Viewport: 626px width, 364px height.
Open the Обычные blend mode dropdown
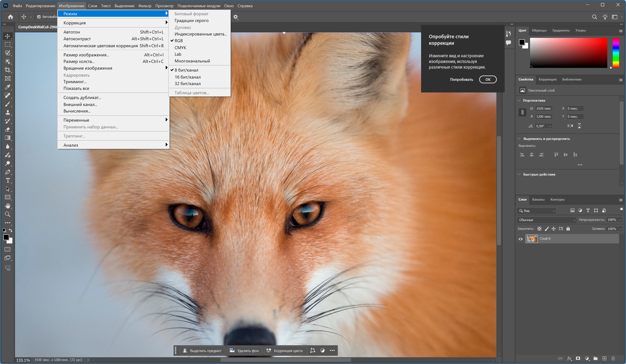tap(546, 220)
